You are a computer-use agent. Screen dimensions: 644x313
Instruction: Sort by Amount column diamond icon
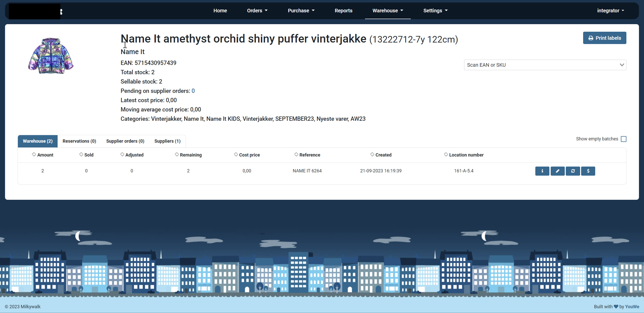pos(34,154)
